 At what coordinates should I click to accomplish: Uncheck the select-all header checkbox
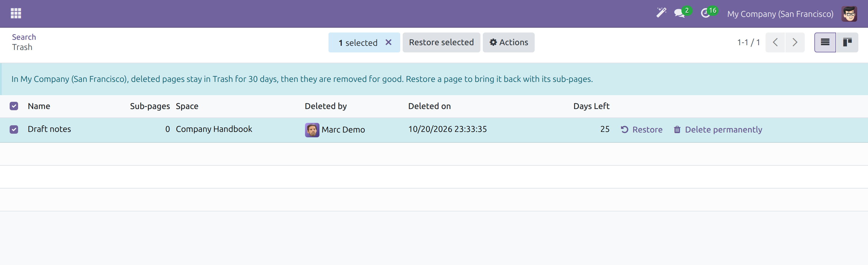coord(14,106)
